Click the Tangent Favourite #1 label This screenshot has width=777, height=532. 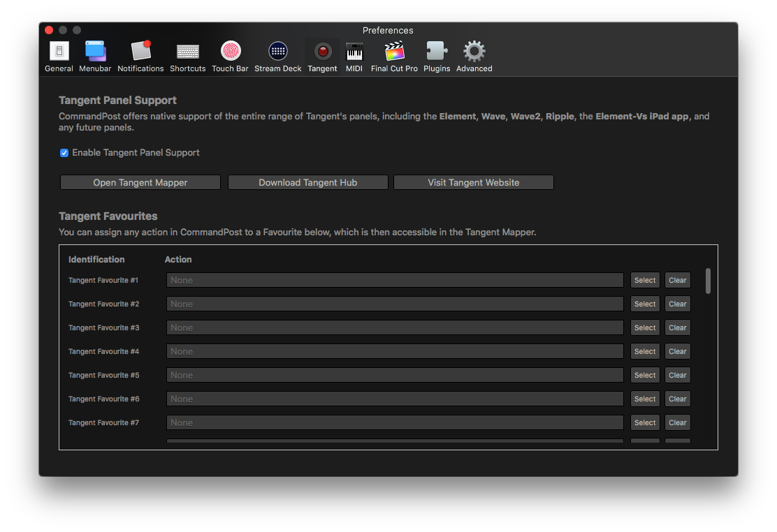click(x=103, y=281)
